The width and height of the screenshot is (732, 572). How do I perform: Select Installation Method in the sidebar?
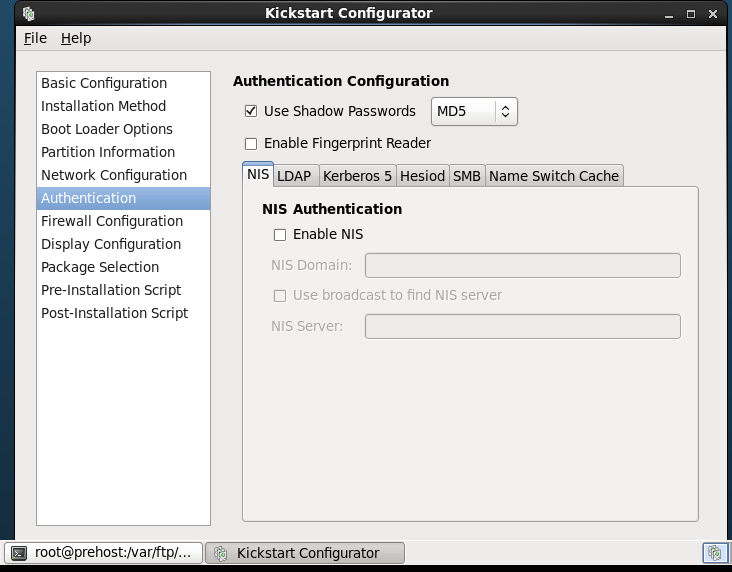click(123, 106)
